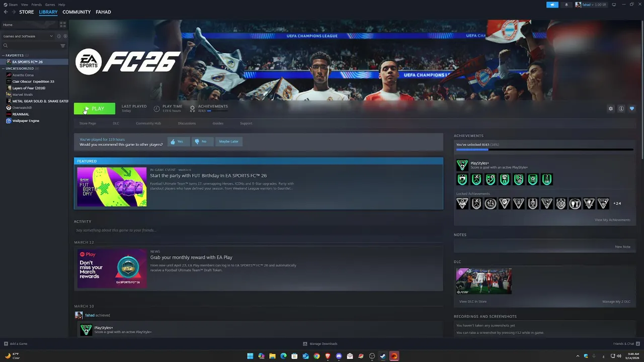Click the Maybe Later button
644x362 pixels.
[228, 141]
